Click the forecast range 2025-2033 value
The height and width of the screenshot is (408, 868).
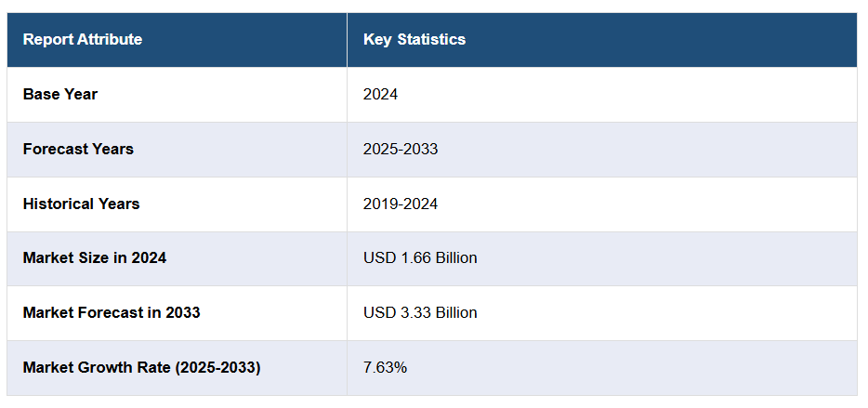click(x=401, y=149)
